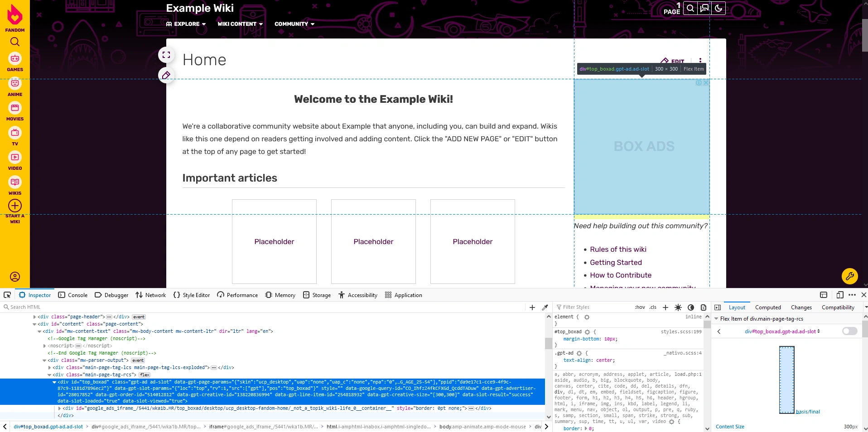Viewport: 868px width, 432px height.
Task: Click the yellow wrench admin tools button
Action: coord(849,275)
